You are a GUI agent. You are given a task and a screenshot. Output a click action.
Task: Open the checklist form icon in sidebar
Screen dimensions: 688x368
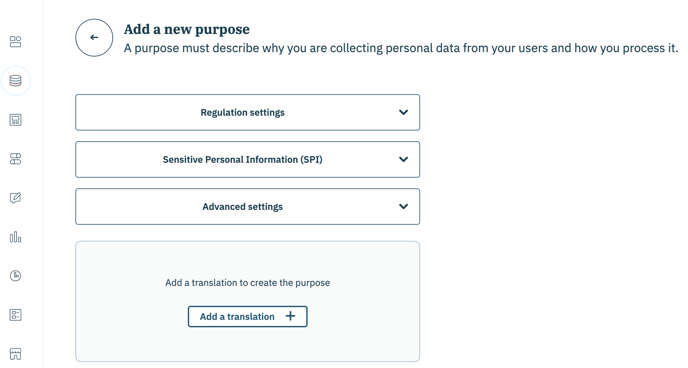click(x=15, y=315)
